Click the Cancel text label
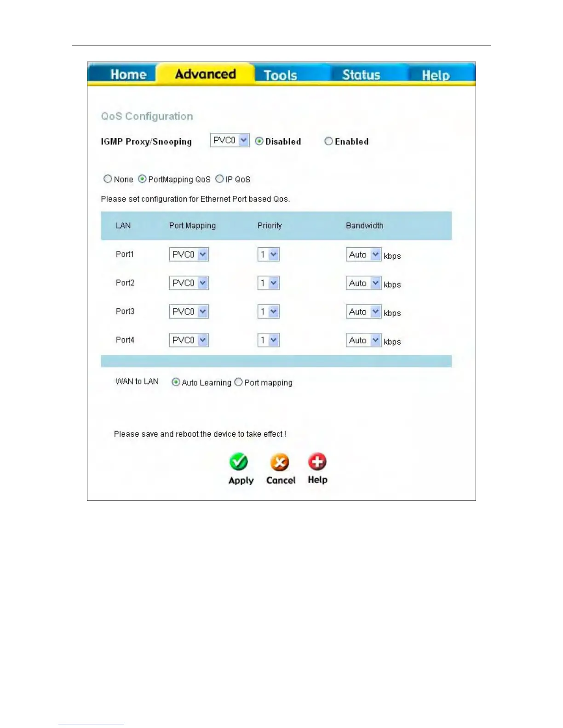Screen dimensions: 563x728 281,480
